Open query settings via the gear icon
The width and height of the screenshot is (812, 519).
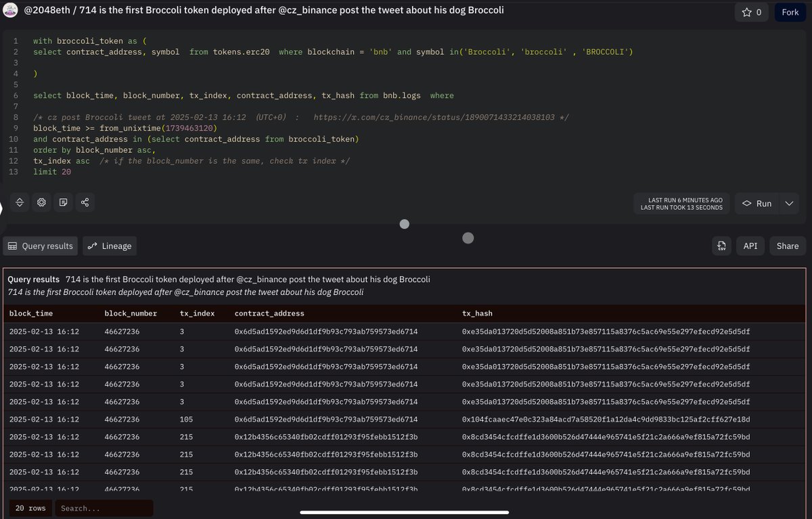[x=41, y=202]
